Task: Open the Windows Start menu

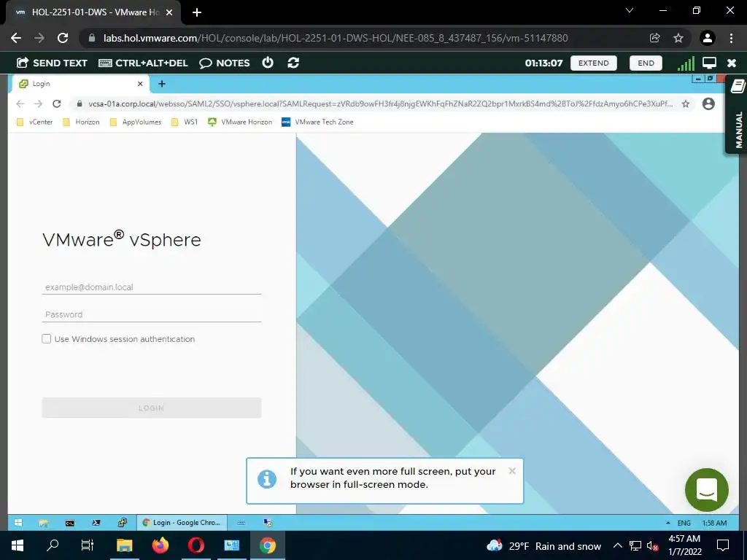Action: (x=18, y=545)
